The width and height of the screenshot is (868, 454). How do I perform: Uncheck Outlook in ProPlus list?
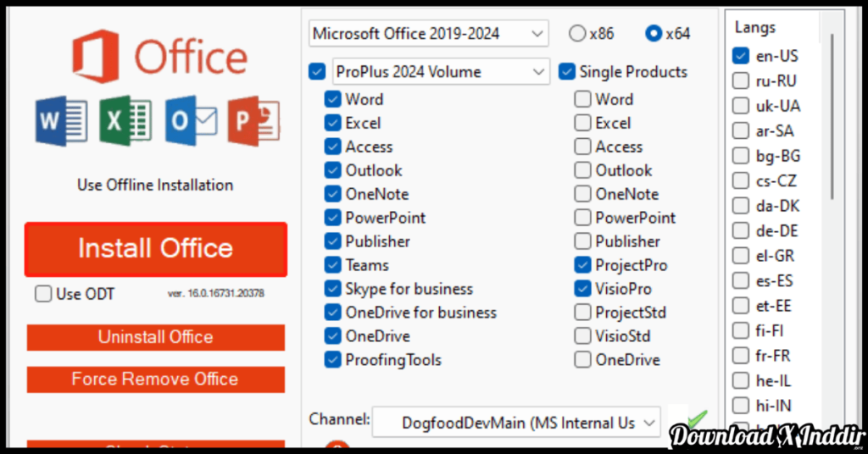pyautogui.click(x=332, y=170)
